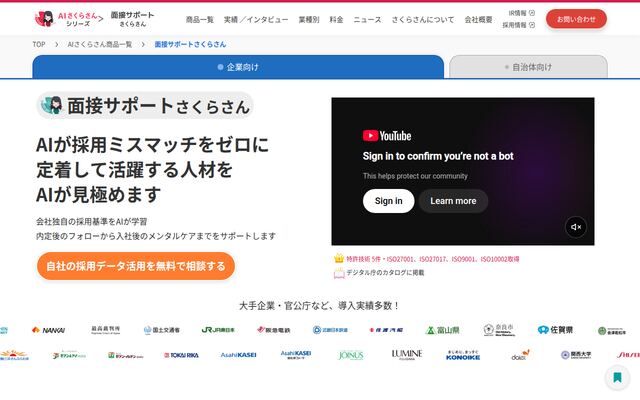640x400 pixels.
Task: Click the AIが採用ミスマッチをゼロに headline
Action: tap(153, 145)
